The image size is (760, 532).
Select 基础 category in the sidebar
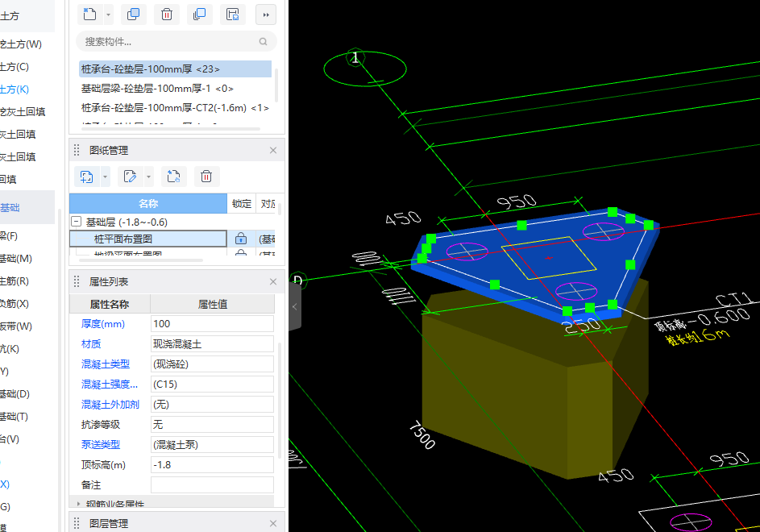click(10, 208)
